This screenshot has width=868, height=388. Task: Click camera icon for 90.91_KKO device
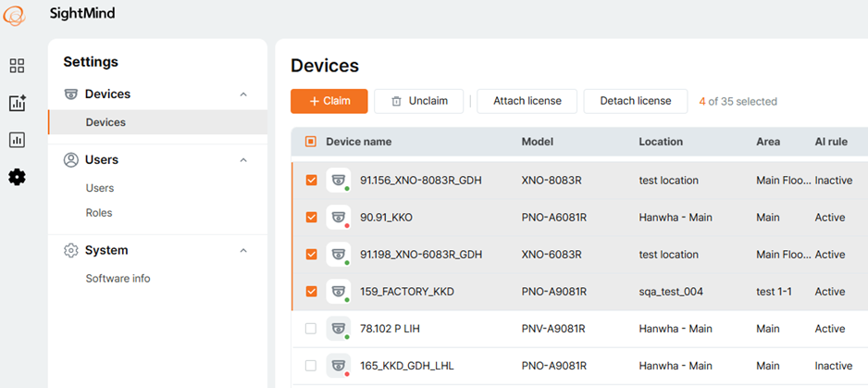(339, 218)
